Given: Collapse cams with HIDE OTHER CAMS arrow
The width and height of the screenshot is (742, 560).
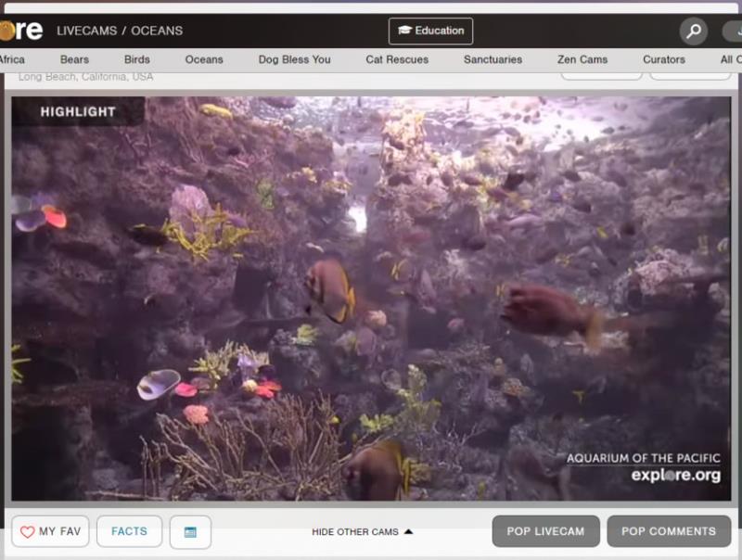Looking at the screenshot, I should (409, 531).
